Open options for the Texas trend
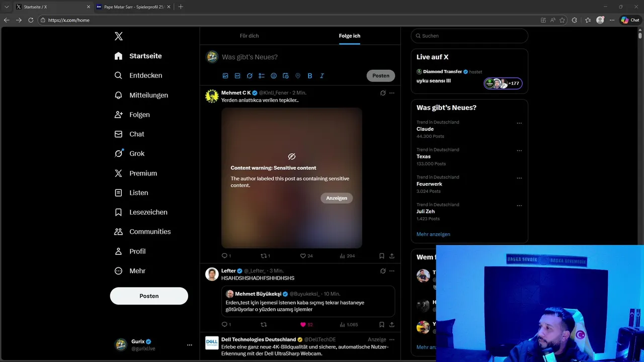 pos(519,151)
